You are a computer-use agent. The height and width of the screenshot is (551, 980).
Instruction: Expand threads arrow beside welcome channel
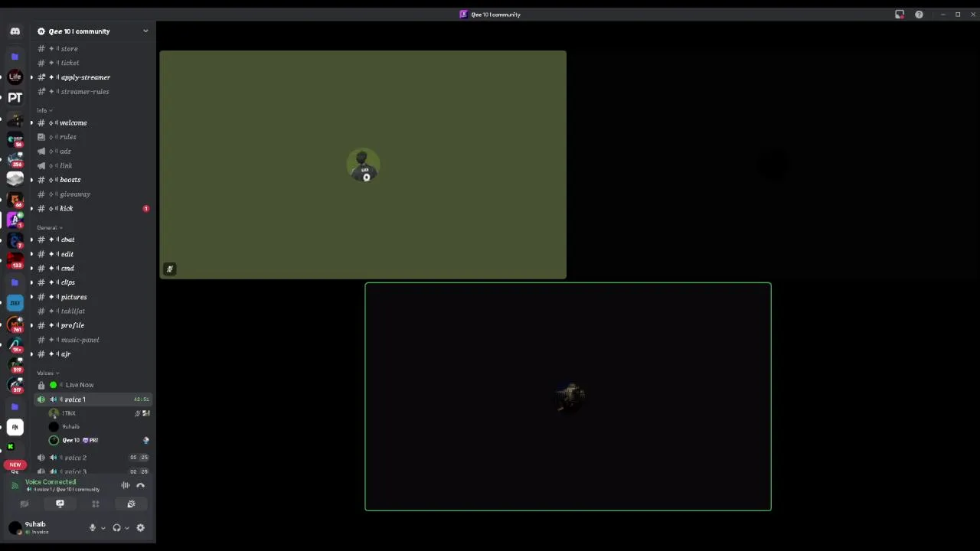[x=31, y=122]
